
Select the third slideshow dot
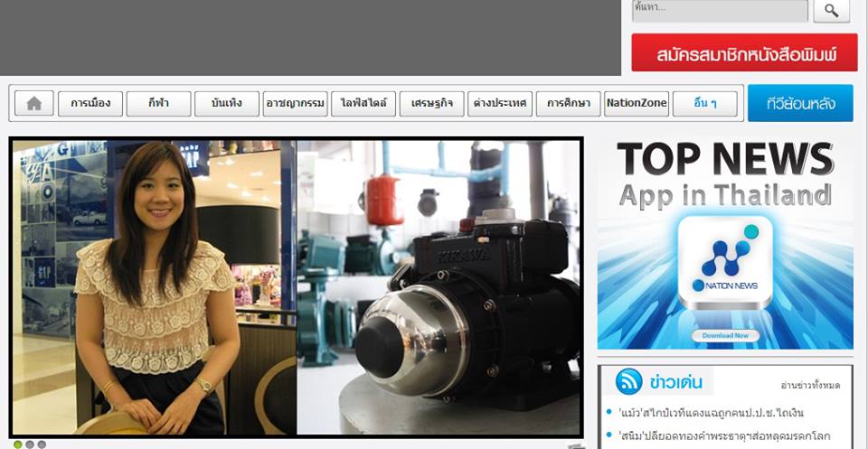click(x=42, y=444)
